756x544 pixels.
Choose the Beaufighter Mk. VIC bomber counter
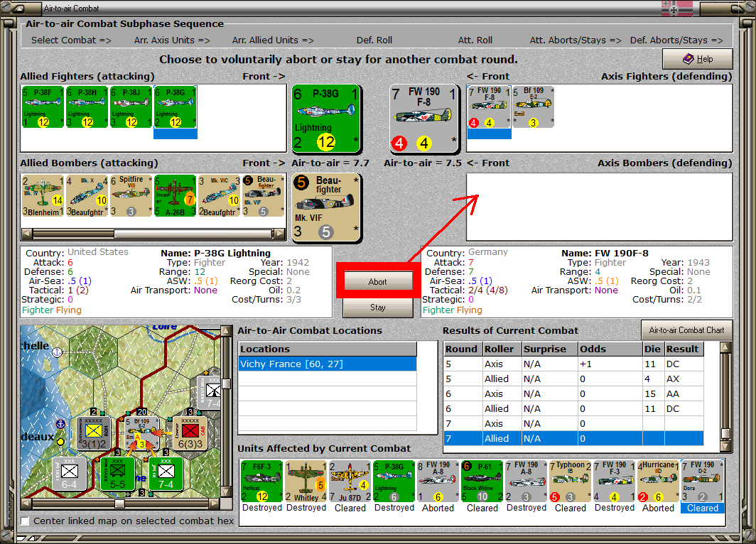point(219,195)
